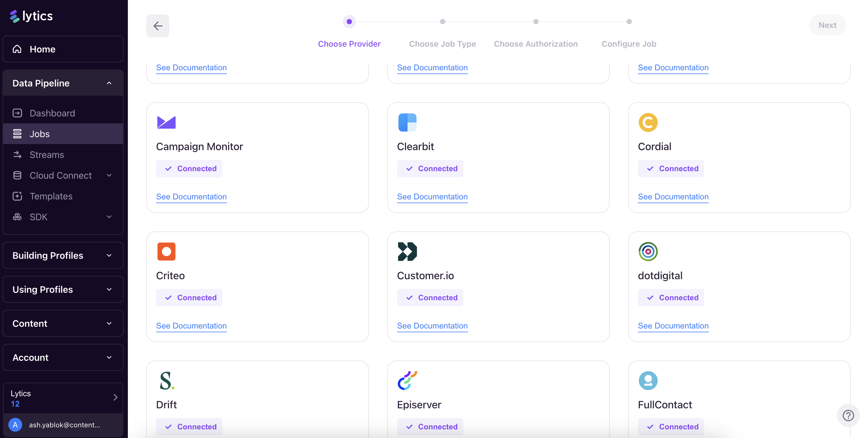This screenshot has width=868, height=438.
Task: Open the help question mark icon
Action: 848,415
